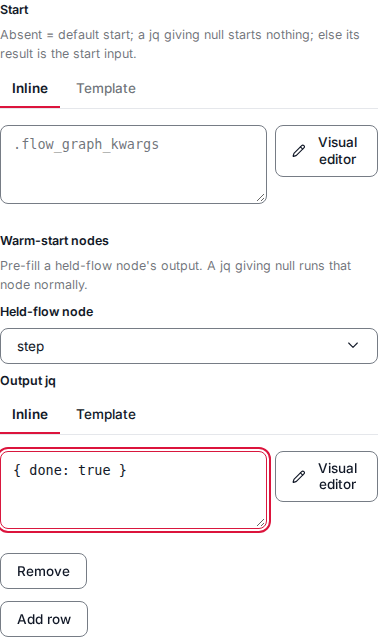
Task: Select the Inline tab under Output jq
Action: point(30,414)
